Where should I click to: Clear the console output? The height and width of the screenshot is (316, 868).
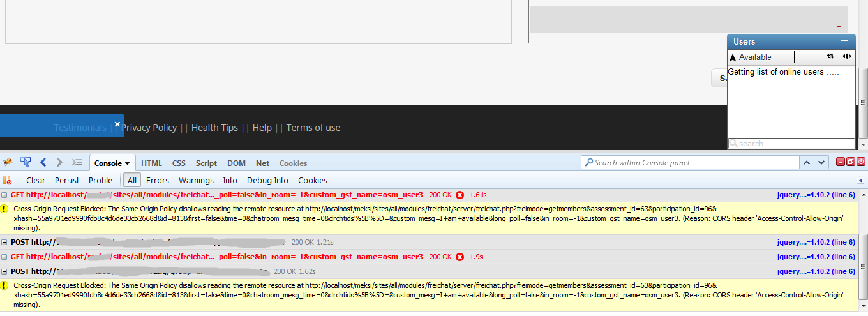36,181
